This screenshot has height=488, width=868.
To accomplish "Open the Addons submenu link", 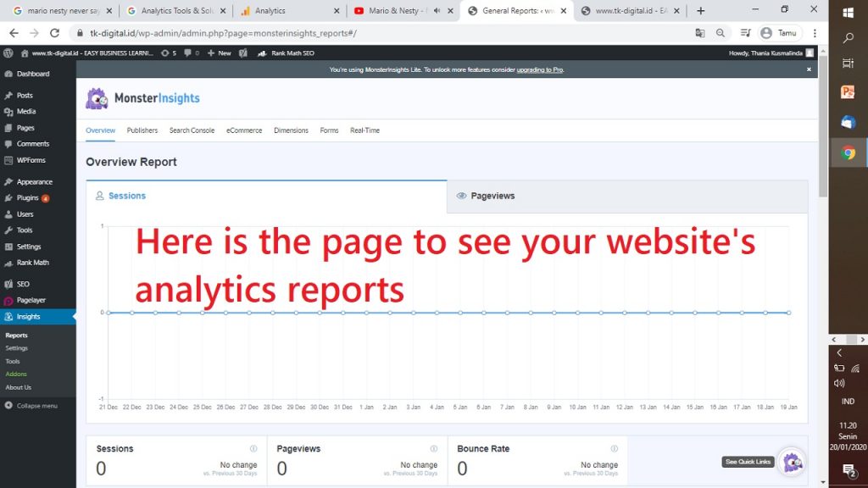I will [16, 374].
